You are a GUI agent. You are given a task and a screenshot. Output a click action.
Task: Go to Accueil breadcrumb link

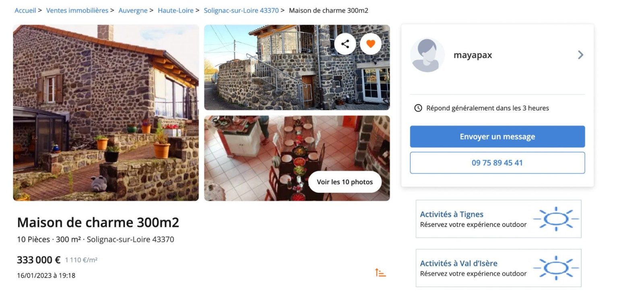[x=25, y=10]
